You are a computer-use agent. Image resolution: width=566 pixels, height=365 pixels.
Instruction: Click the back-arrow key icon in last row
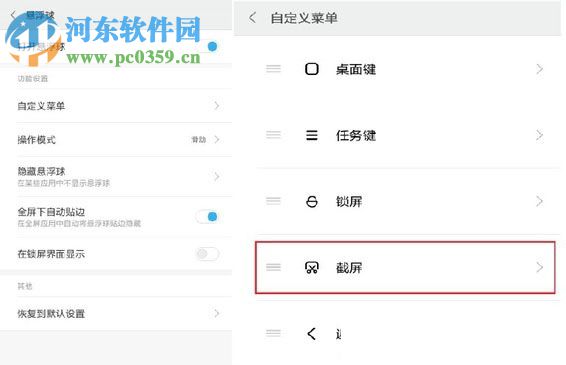[312, 334]
